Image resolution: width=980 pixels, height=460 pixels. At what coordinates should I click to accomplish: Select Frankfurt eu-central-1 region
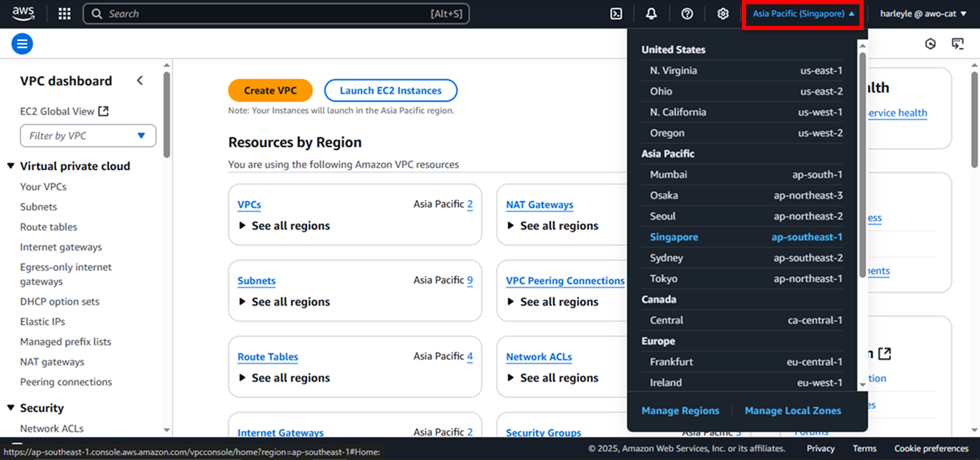tap(743, 362)
